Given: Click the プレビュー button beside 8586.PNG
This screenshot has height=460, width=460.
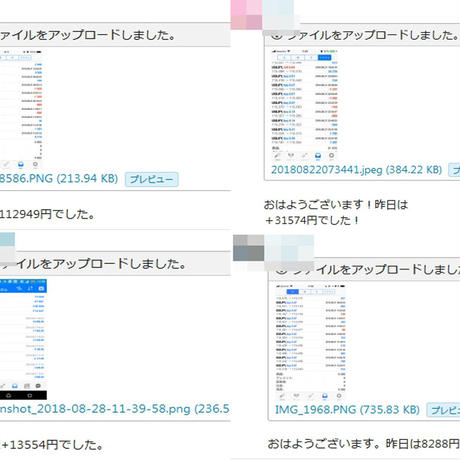Looking at the screenshot, I should tap(152, 179).
